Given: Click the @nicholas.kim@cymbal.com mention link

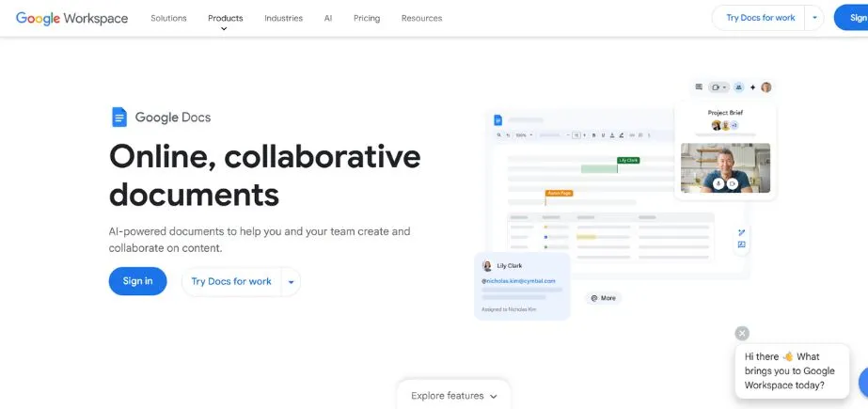Looking at the screenshot, I should (518, 281).
